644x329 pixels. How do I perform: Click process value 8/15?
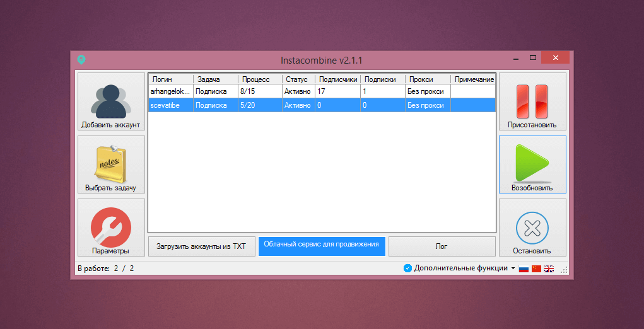[248, 91]
